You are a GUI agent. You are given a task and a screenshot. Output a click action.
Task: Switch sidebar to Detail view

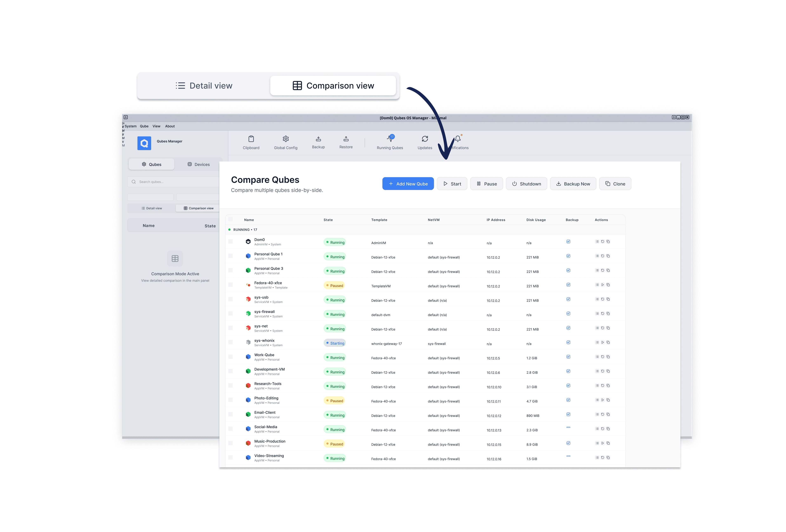[152, 209]
